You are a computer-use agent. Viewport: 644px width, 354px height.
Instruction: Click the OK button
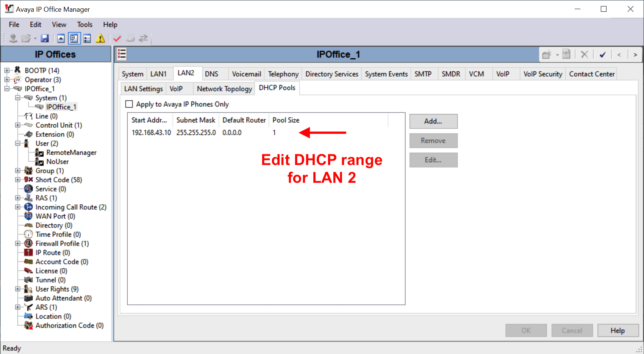click(526, 331)
